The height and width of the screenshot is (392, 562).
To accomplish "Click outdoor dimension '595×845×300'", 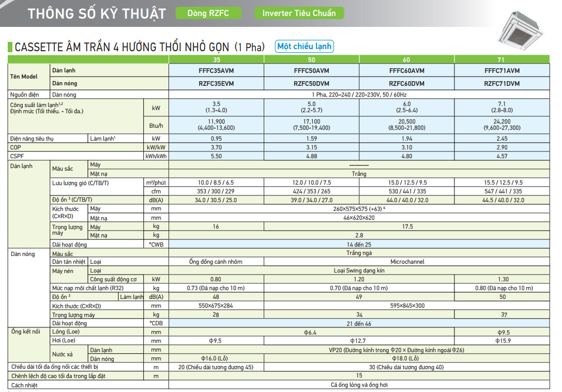I will coord(407,306).
